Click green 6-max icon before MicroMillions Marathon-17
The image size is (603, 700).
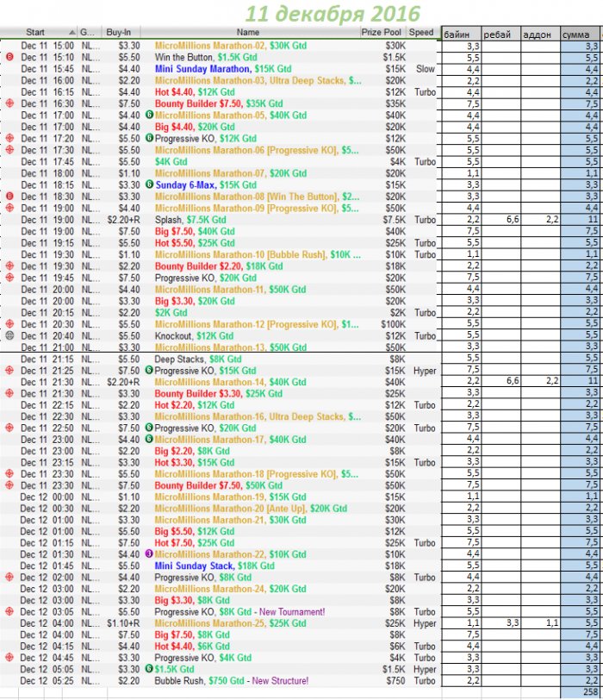(x=149, y=440)
